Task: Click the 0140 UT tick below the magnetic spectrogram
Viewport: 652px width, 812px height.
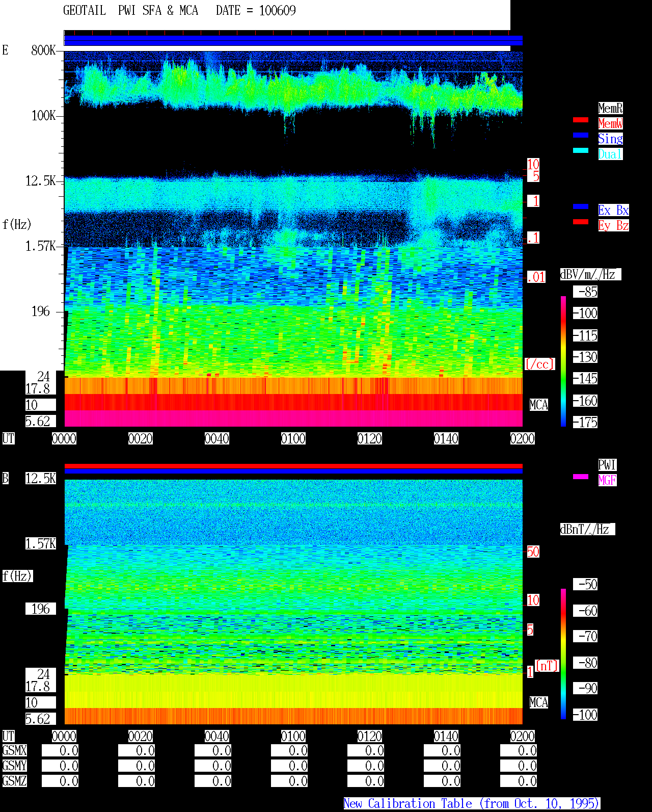Action: (x=446, y=736)
